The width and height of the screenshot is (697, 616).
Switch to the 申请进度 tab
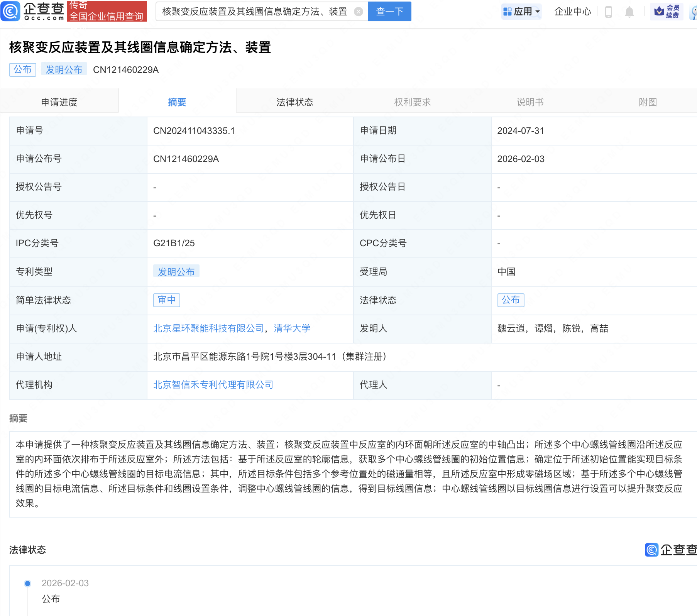point(59,102)
